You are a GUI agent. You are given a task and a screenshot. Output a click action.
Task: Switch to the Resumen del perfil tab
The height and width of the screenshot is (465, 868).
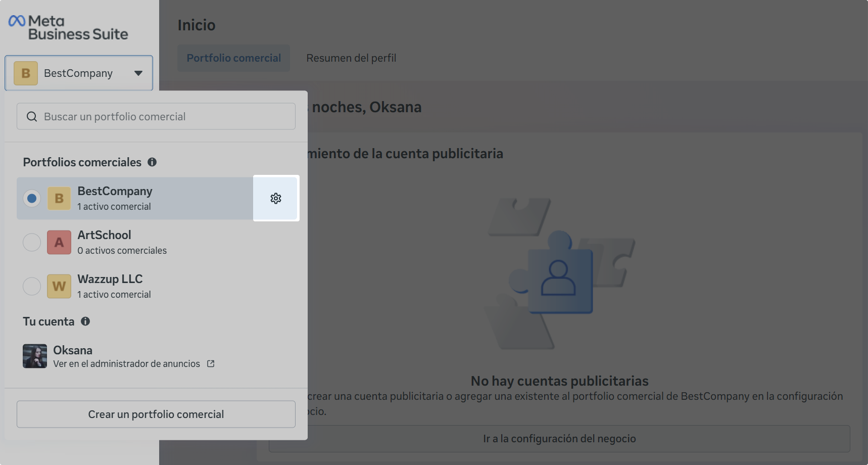(x=351, y=58)
